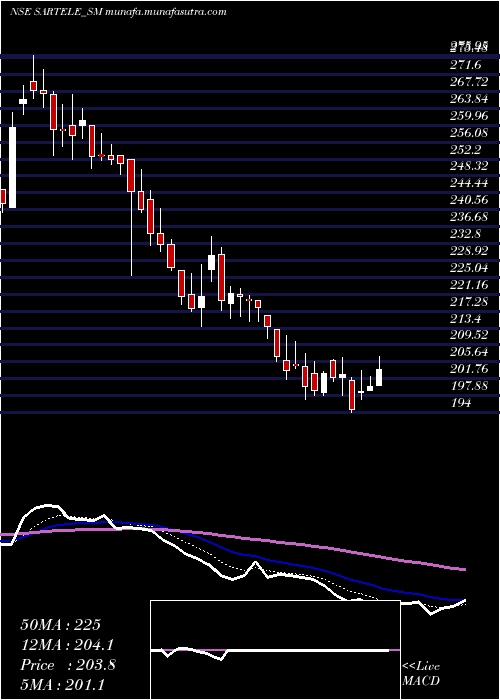500x700 pixels.
Task: Click the 244.44 price axis label
Action: pos(469,183)
